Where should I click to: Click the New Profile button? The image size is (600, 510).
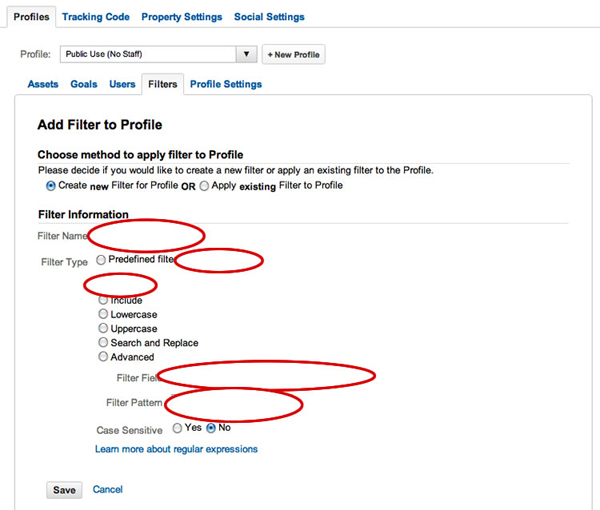[x=293, y=54]
